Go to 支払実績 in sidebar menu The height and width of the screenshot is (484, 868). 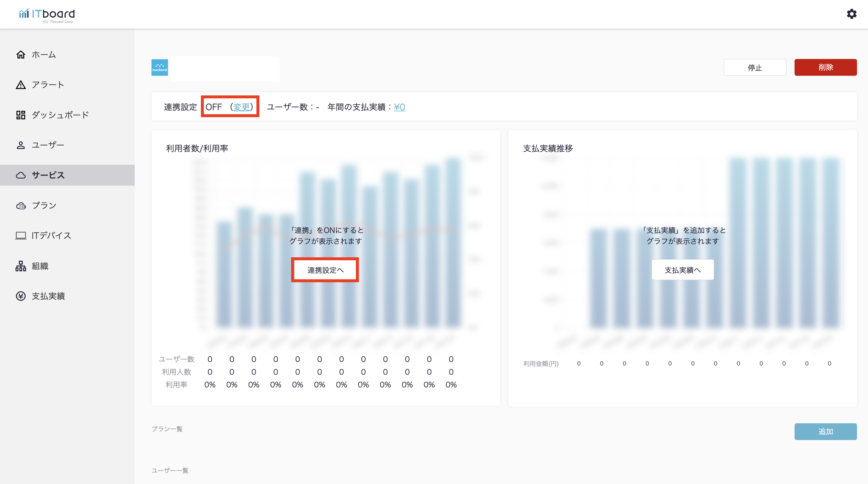point(48,296)
